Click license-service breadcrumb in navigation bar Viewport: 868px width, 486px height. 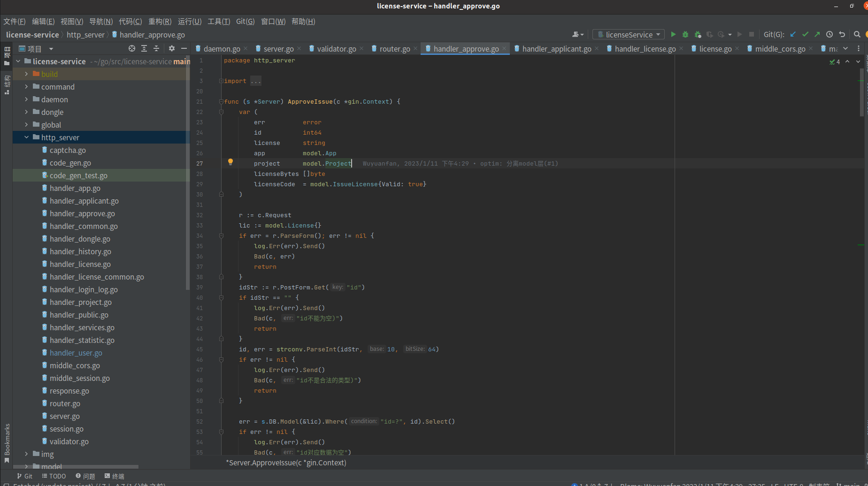coord(32,35)
